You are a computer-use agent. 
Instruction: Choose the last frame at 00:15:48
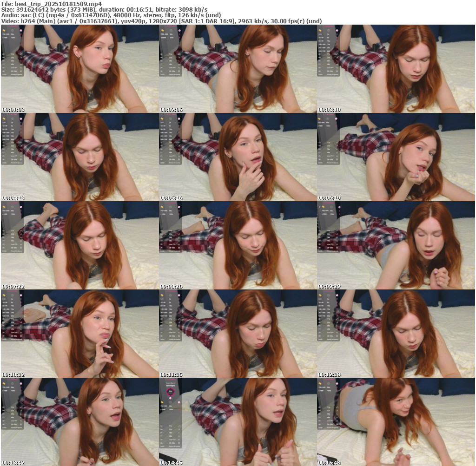coord(396,422)
